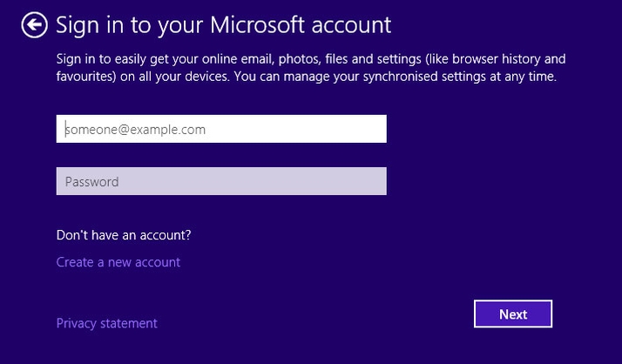Open the Privacy statement link
Screen dimensions: 622x364
point(106,324)
